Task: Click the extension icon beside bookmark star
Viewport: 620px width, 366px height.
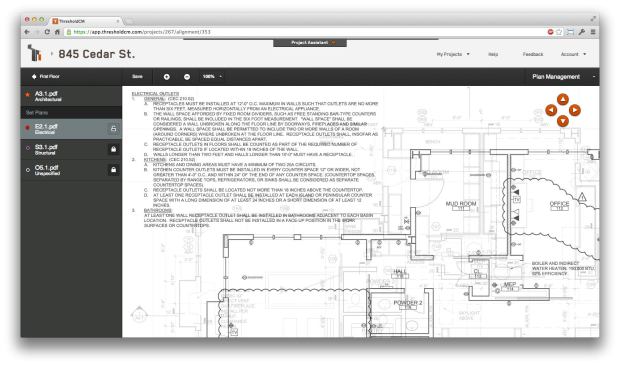Action: [570, 32]
